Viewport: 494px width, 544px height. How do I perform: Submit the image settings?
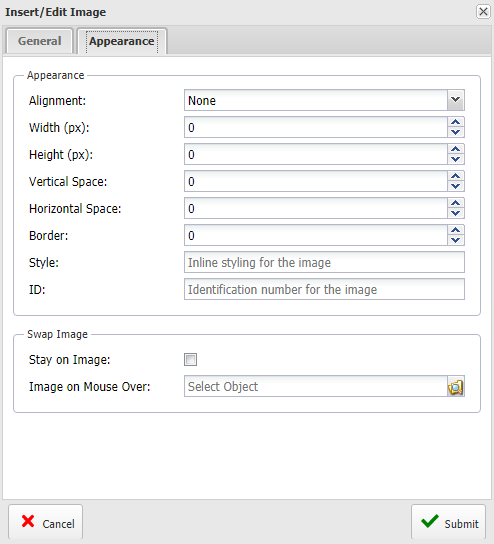point(448,522)
